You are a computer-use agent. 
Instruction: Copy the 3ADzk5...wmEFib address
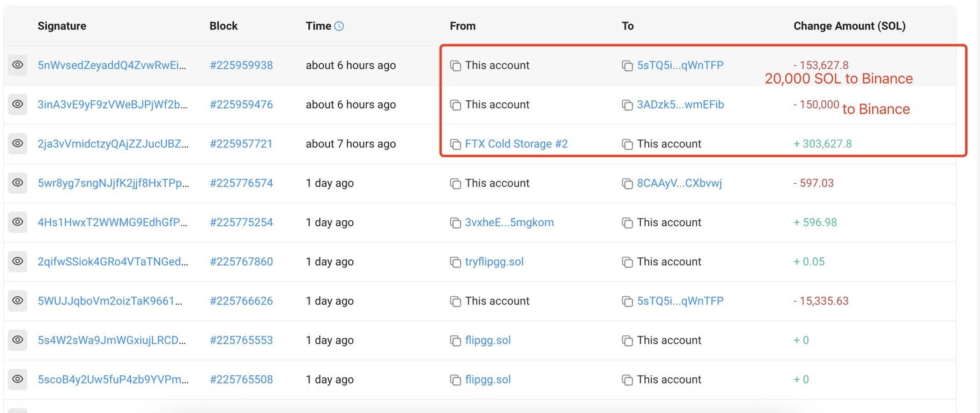(x=627, y=105)
